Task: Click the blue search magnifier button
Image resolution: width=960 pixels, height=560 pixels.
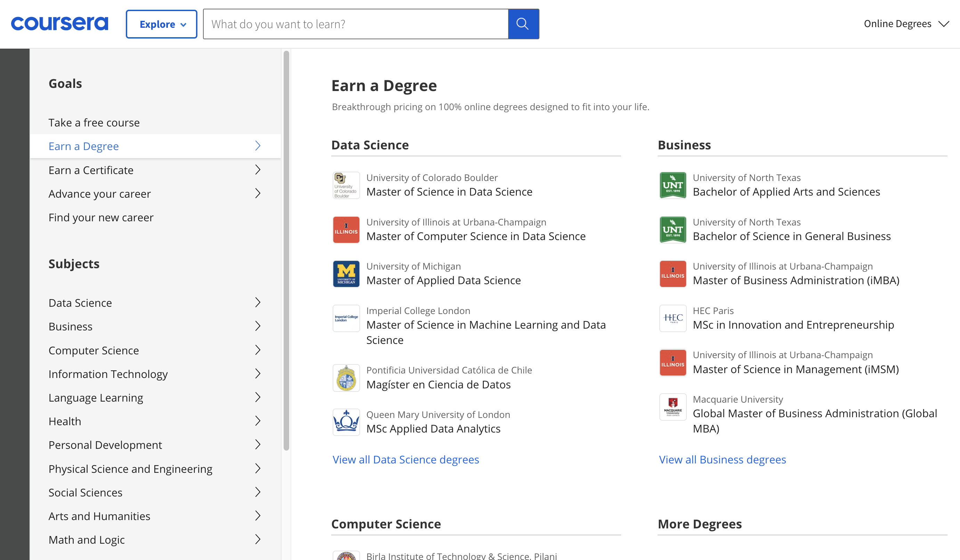Action: pos(523,24)
